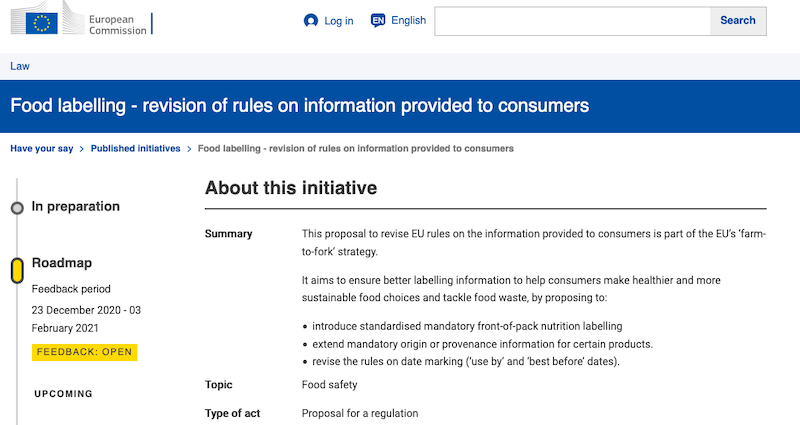The width and height of the screenshot is (800, 425).
Task: Select the yellow Roadmap stage marker
Action: 17,270
